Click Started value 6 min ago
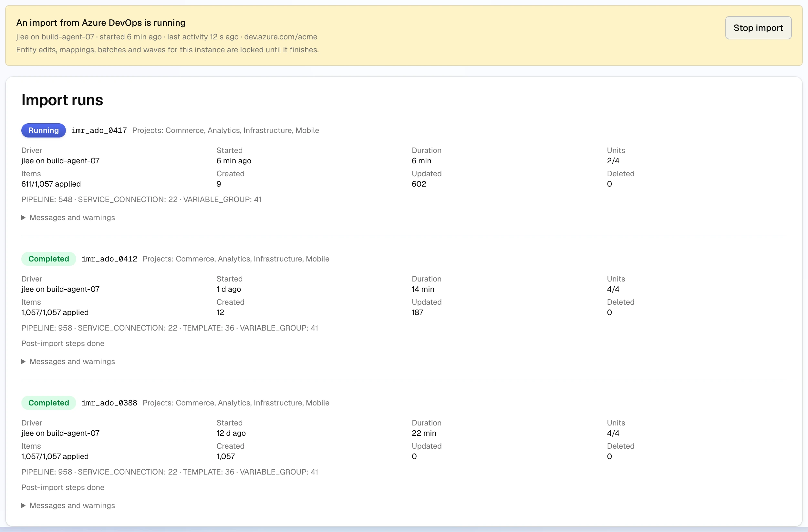The width and height of the screenshot is (808, 532). (x=233, y=160)
